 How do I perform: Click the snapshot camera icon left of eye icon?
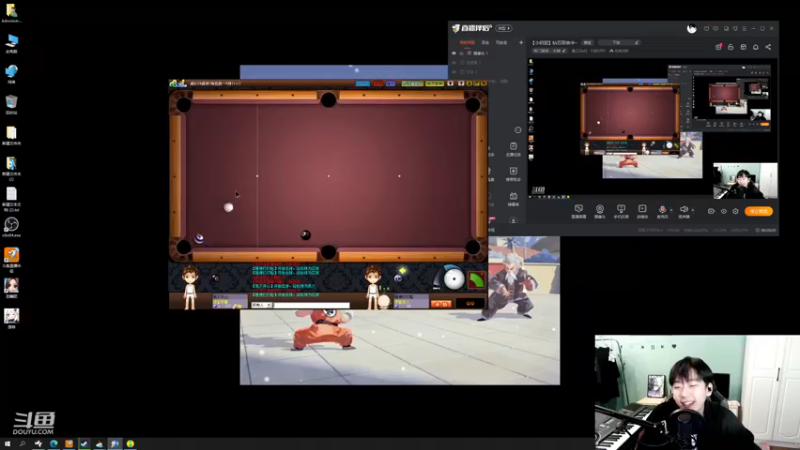(711, 211)
